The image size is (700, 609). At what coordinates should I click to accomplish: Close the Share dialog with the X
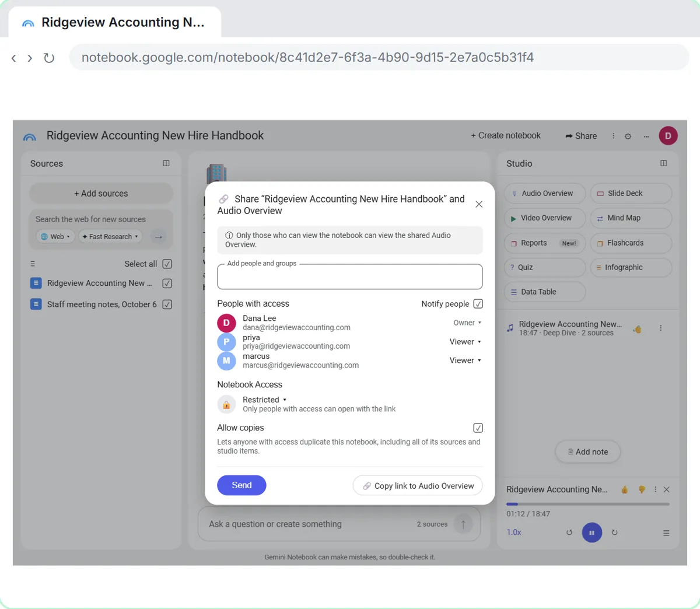point(479,204)
